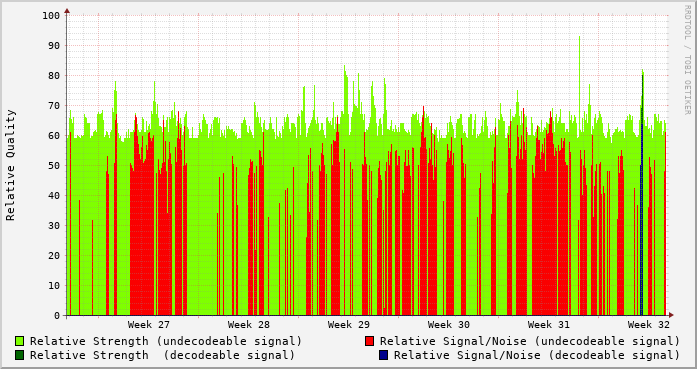The image size is (697, 369).
Task: Click the Week 29 axis label
Action: pyautogui.click(x=348, y=325)
